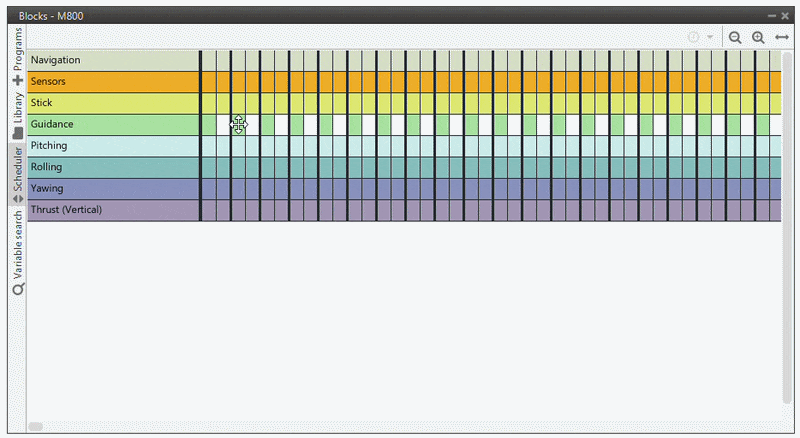Open the dropdown arrow beside the clock icon
This screenshot has height=438, width=800.
[709, 37]
